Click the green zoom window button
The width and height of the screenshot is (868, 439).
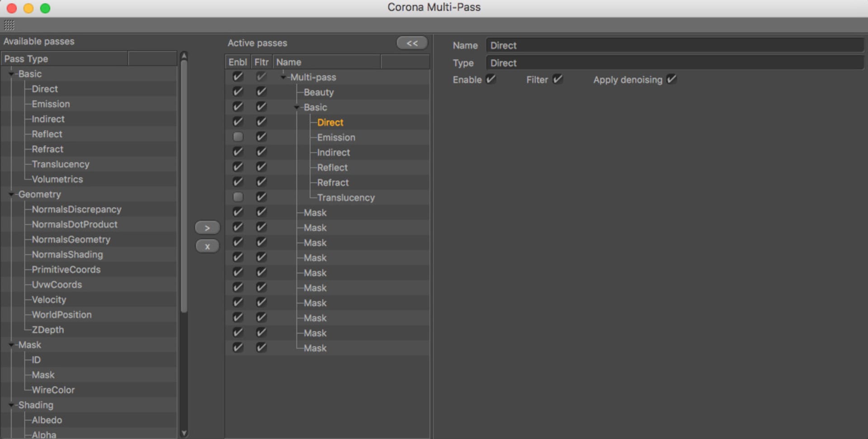click(x=45, y=8)
